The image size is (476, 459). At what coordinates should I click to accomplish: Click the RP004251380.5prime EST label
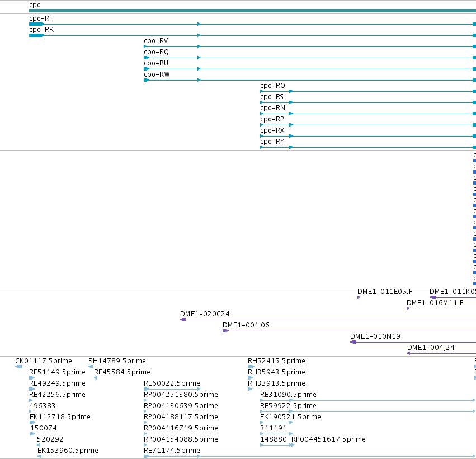181,395
